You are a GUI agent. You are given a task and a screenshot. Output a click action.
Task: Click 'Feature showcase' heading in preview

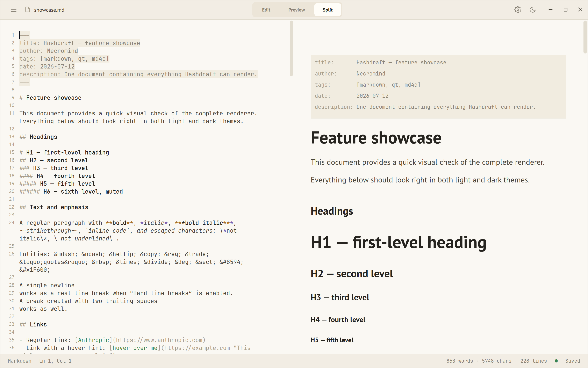pos(376,138)
